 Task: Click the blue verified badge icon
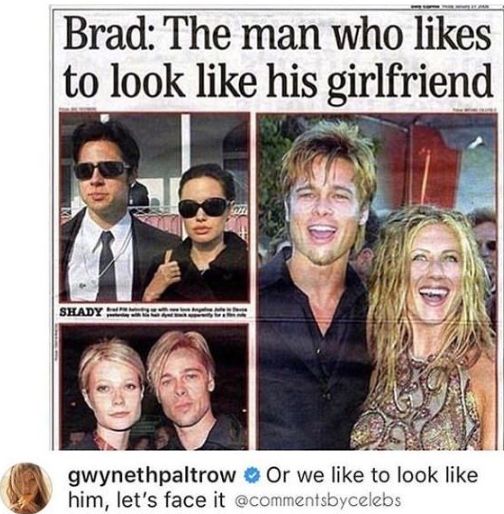pos(251,476)
